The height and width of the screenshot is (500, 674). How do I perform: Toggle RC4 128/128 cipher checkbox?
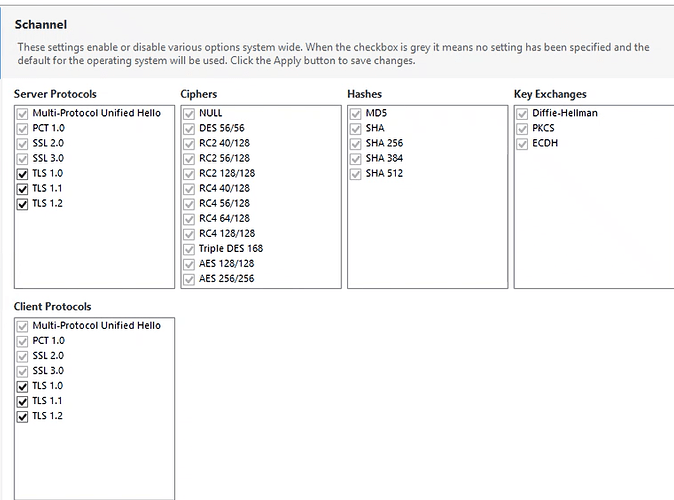click(190, 234)
